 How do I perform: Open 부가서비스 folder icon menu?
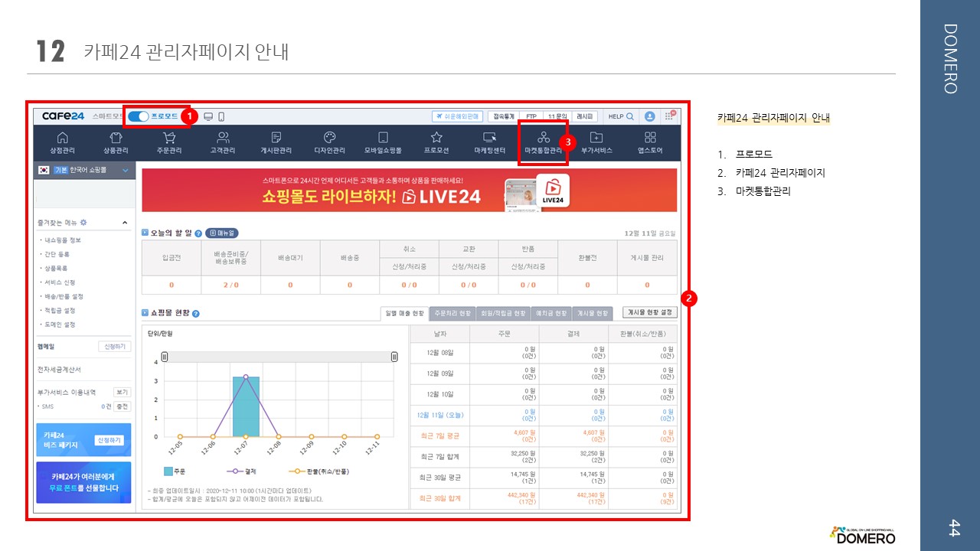[x=596, y=143]
